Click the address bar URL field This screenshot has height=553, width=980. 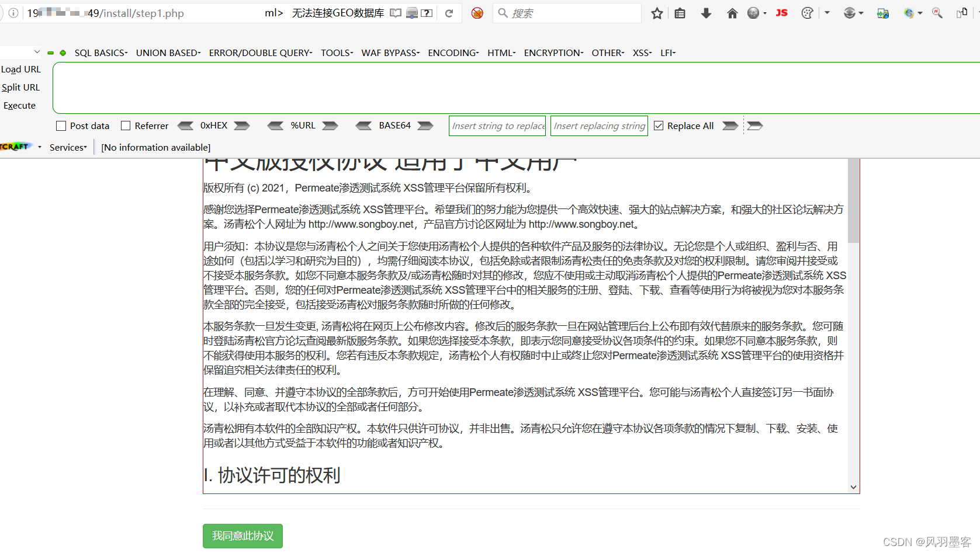click(x=146, y=13)
